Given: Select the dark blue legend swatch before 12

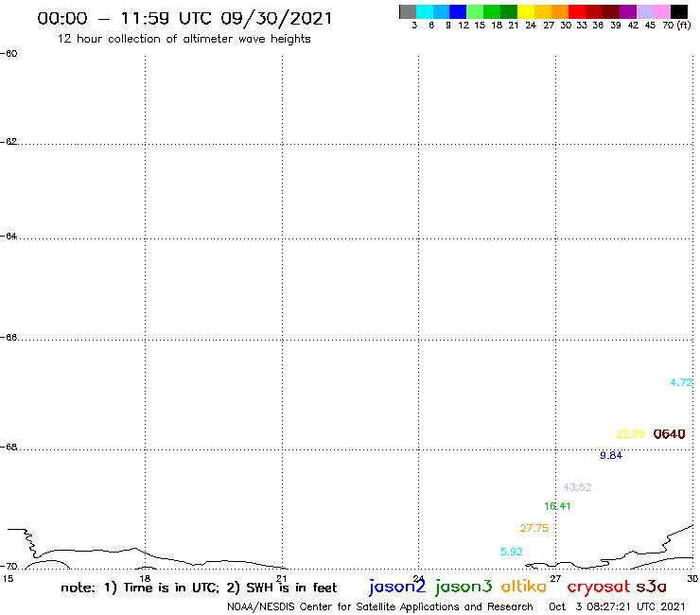Looking at the screenshot, I should (x=458, y=11).
